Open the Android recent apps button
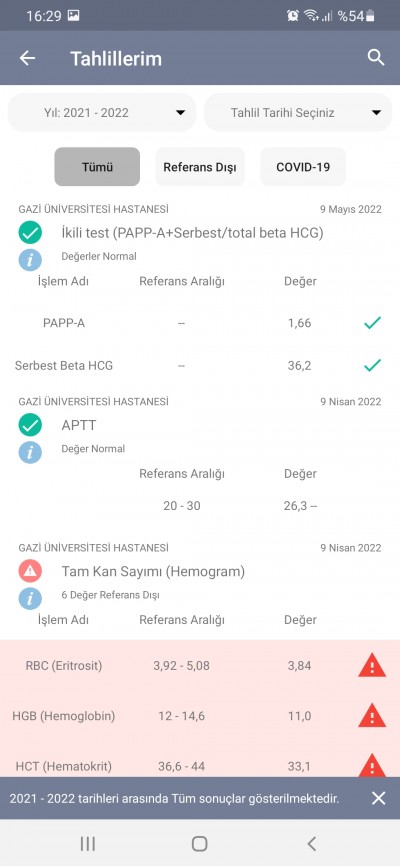The image size is (400, 866). (88, 843)
